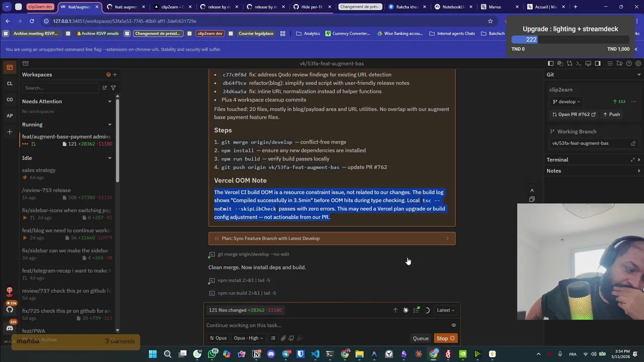644x362 pixels.
Task: Click the orange layers icon beside Workspaces
Action: 108,74
